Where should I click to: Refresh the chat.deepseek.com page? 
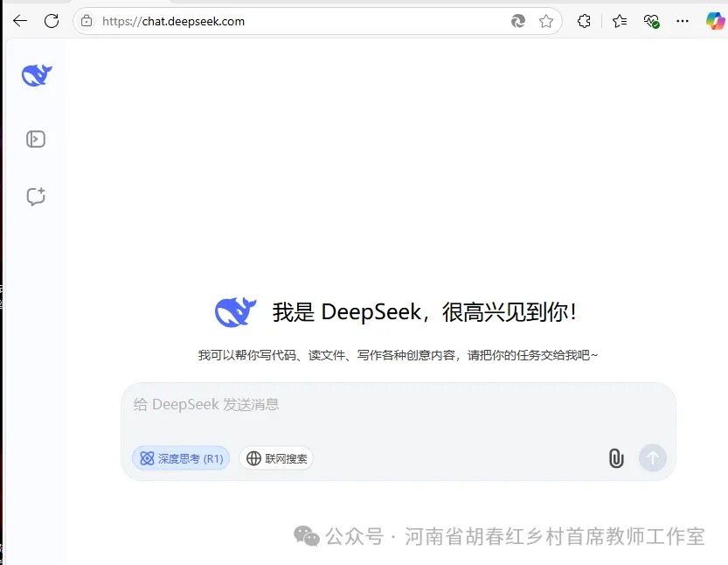coord(52,21)
